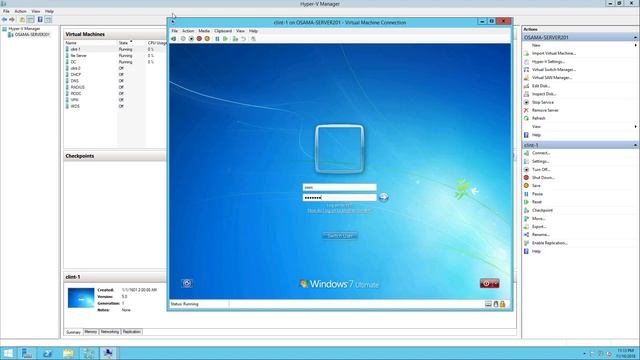Click the last icon in VM connection toolbar
Viewport: 640px width, 360px height.
(253, 39)
